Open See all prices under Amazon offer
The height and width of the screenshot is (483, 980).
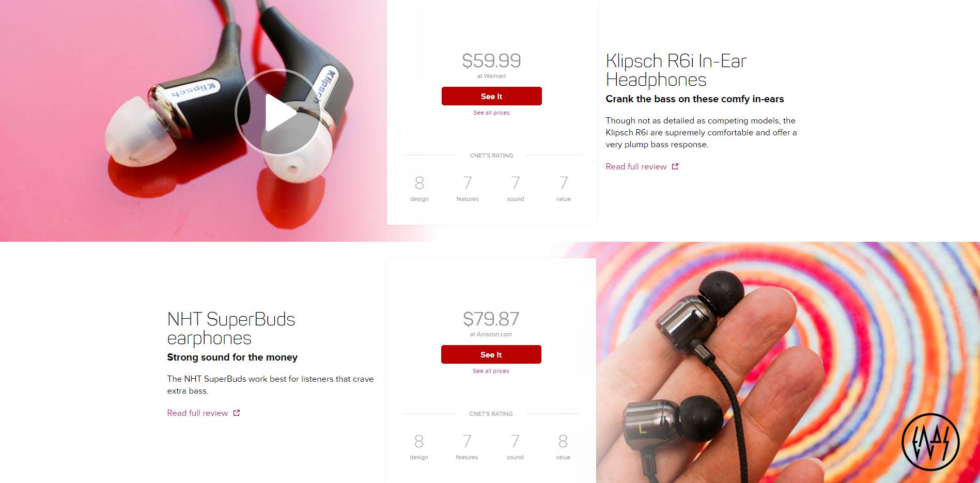point(491,371)
